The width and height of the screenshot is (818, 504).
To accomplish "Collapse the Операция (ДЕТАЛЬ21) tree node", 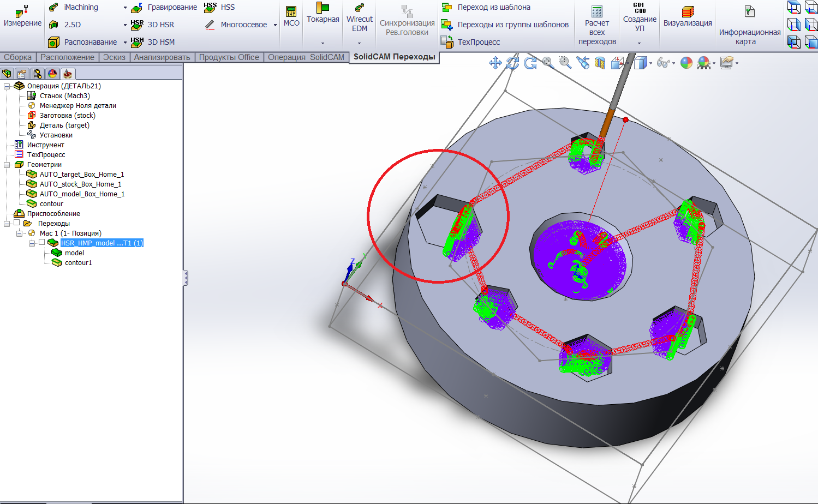I will click(x=7, y=86).
